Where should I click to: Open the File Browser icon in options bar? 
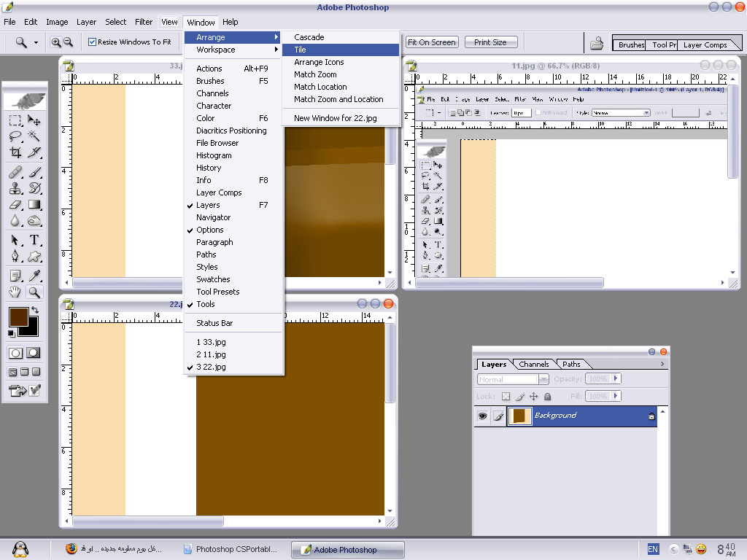point(597,43)
